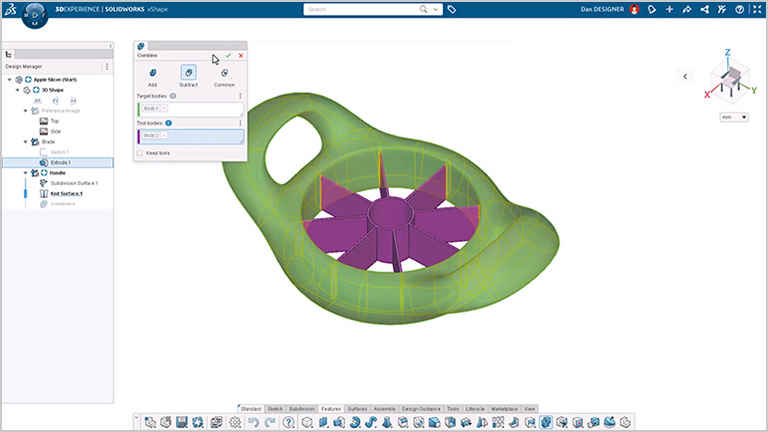Collapse the Handle tree node
768x432 pixels.
click(x=23, y=172)
